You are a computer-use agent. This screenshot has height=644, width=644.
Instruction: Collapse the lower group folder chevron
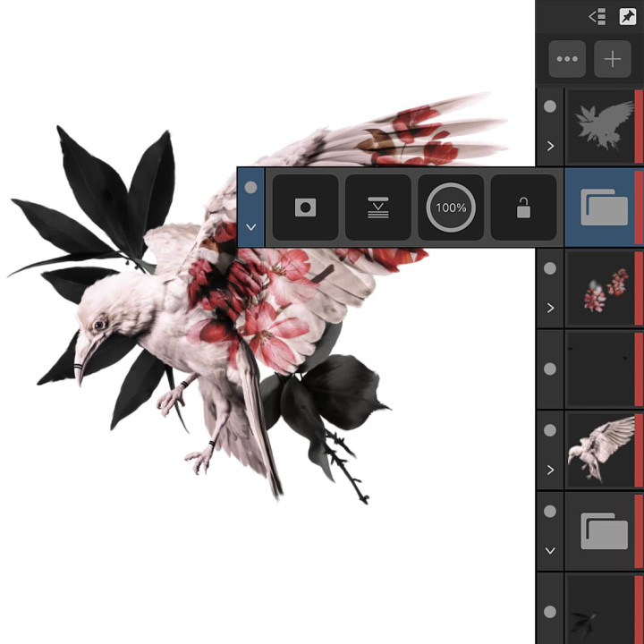pos(550,550)
